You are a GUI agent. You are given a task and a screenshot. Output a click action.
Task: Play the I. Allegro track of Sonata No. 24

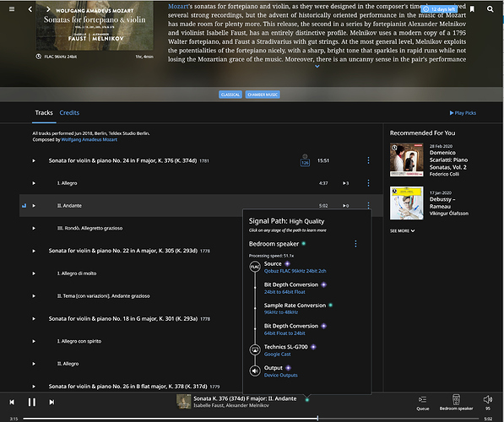coord(34,183)
